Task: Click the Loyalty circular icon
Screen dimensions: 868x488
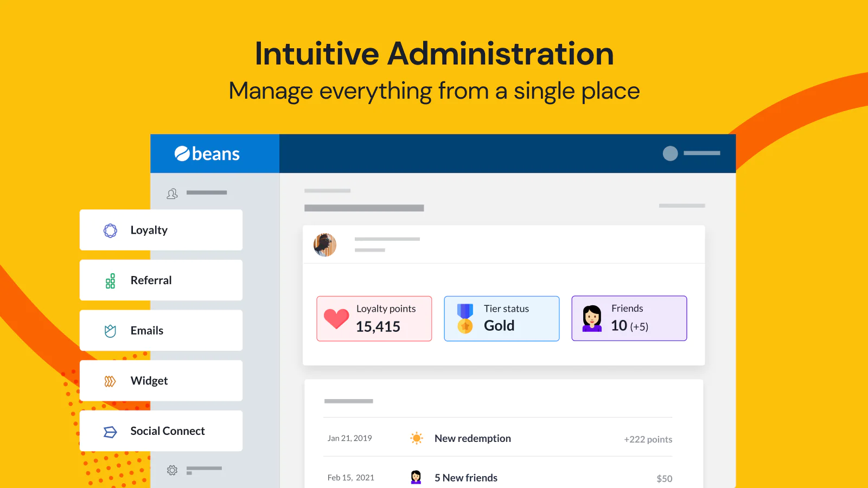Action: tap(110, 230)
